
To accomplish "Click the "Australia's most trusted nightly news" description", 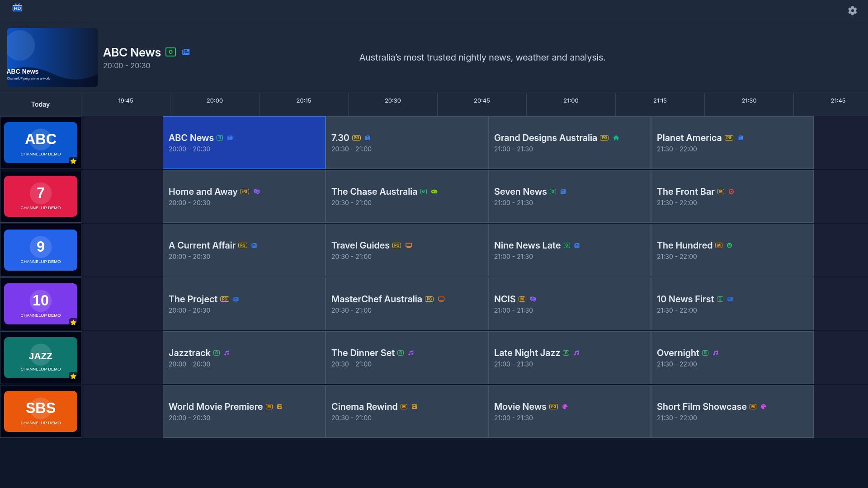I will [x=482, y=57].
